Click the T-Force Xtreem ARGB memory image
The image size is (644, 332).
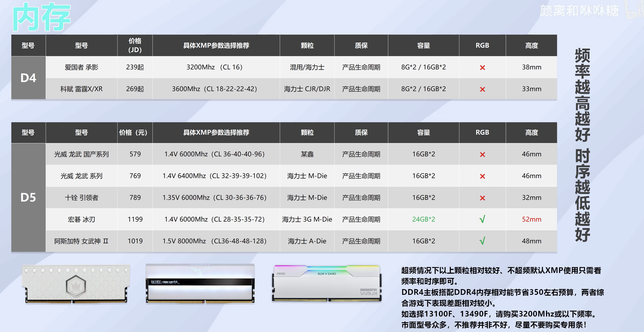[200, 284]
